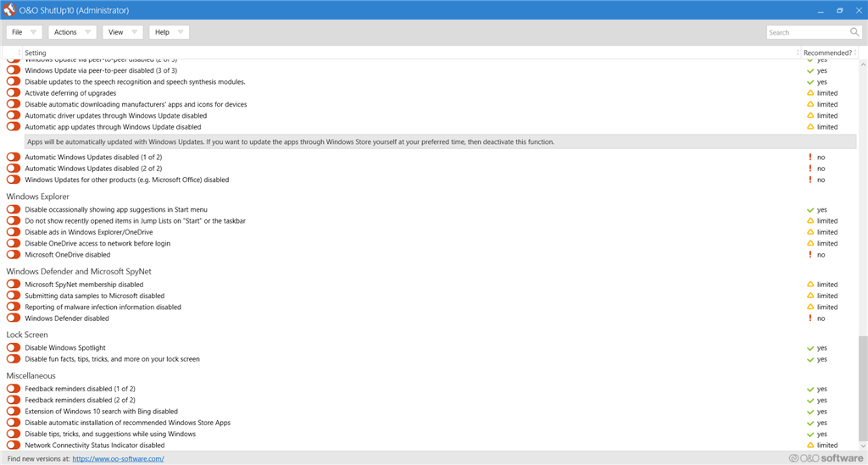Click the green check for Disable tips, tricks, and suggestions
This screenshot has height=465, width=868.
point(810,434)
